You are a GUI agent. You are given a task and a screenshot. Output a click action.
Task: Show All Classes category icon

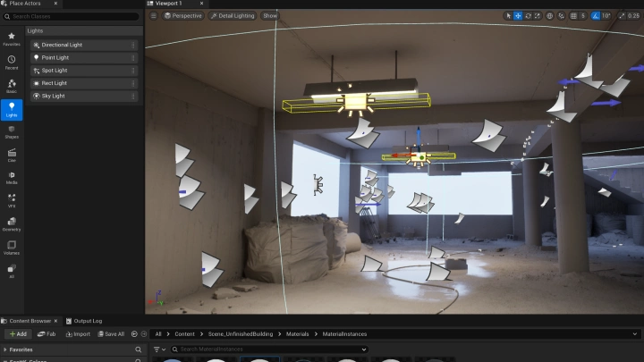pyautogui.click(x=12, y=272)
